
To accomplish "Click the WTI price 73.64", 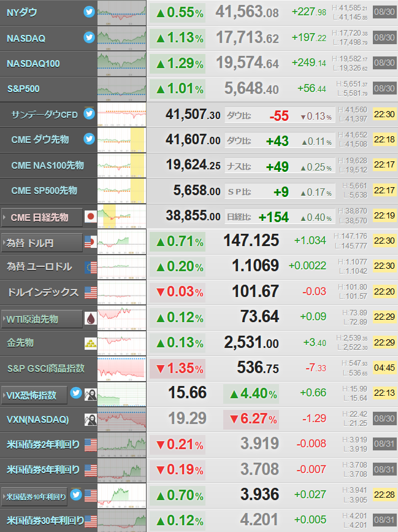I will click(259, 316).
